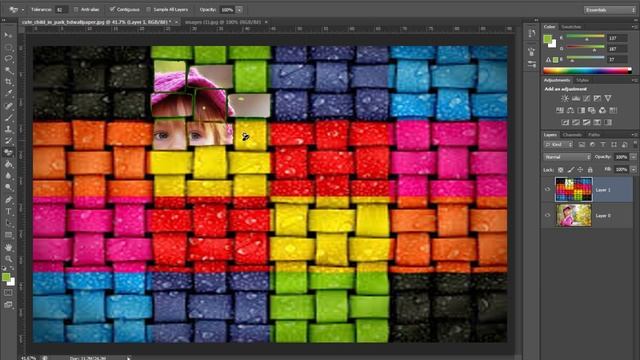
Task: Select the Elliptical Marquee tool
Action: pos(8,47)
